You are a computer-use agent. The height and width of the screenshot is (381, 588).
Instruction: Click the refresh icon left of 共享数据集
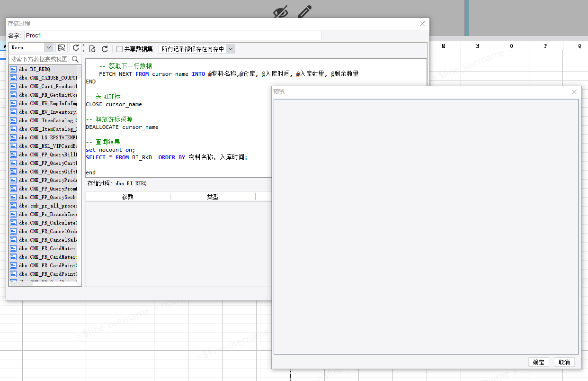pos(105,49)
